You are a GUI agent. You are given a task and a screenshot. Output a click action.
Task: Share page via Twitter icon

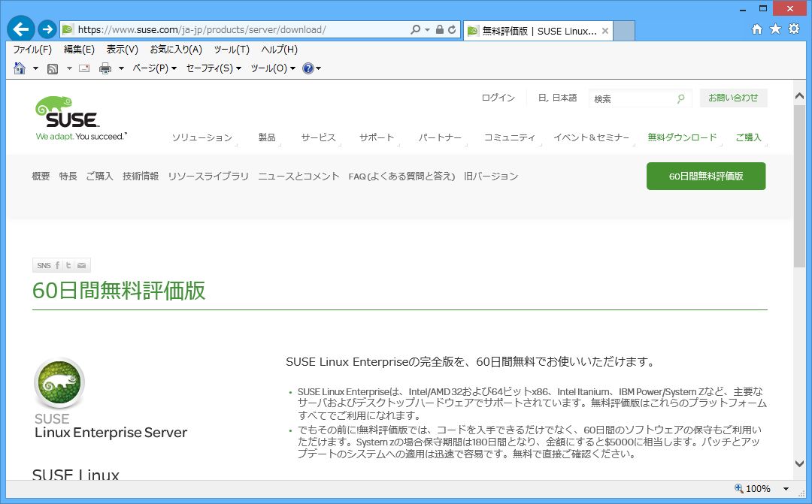click(69, 265)
